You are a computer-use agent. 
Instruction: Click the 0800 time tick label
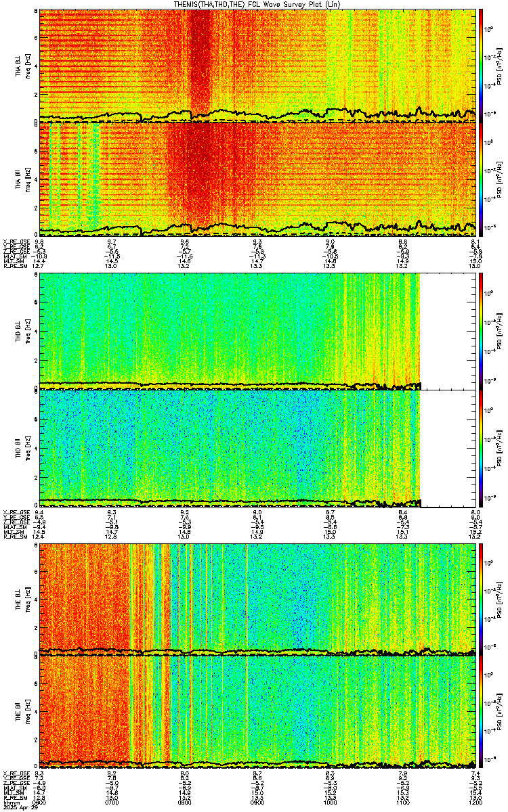click(185, 802)
